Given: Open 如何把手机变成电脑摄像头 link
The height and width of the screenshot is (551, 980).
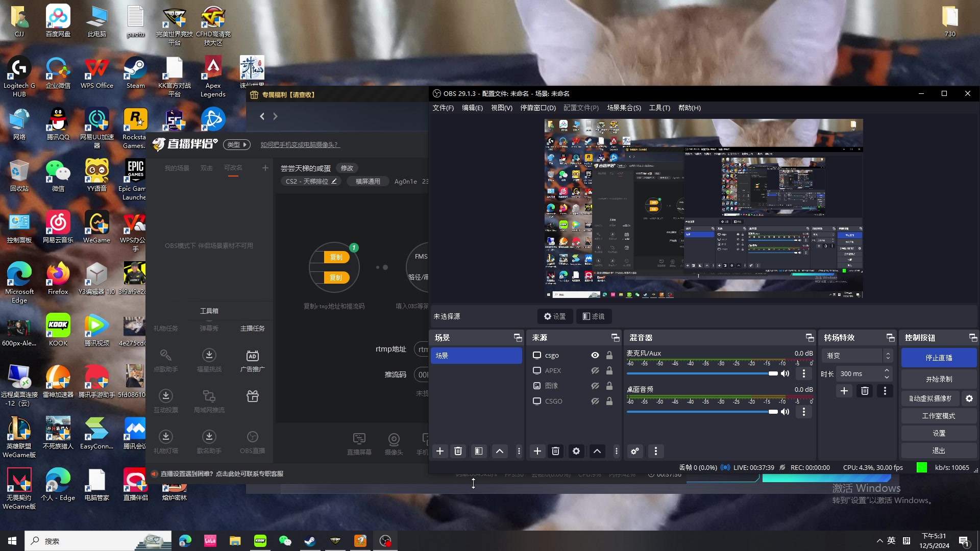Looking at the screenshot, I should [x=300, y=144].
